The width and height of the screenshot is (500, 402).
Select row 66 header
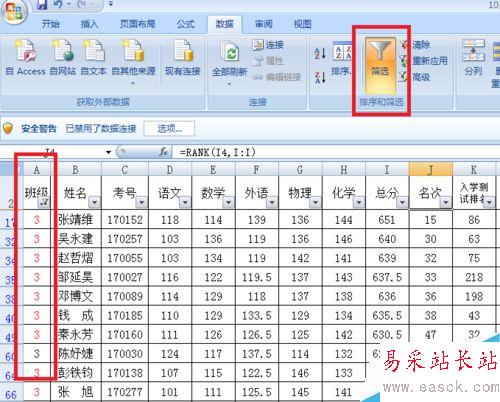pyautogui.click(x=11, y=395)
